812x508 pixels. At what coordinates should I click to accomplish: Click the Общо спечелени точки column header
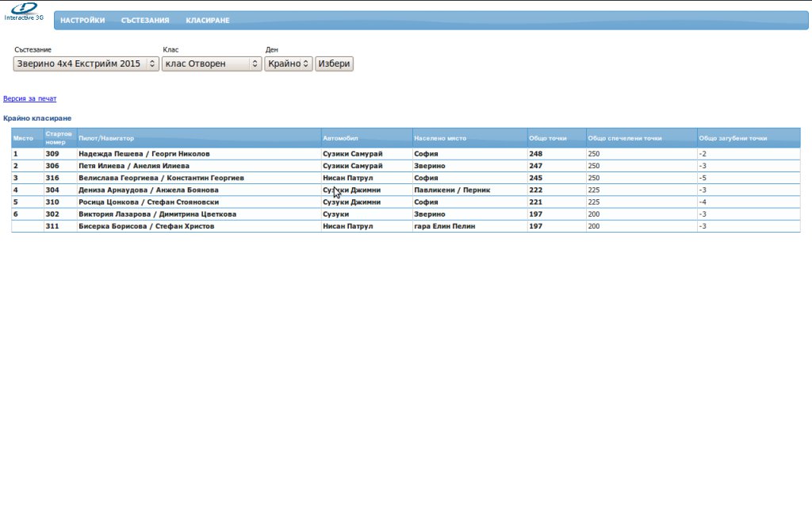point(625,138)
